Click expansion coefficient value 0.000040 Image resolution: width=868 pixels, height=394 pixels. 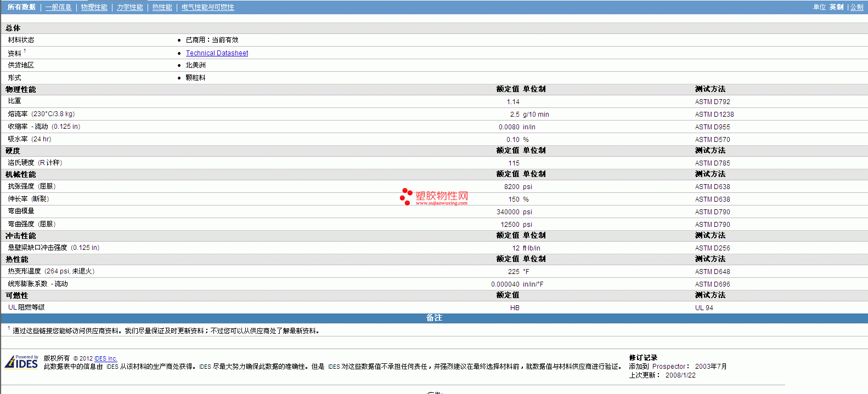click(505, 284)
